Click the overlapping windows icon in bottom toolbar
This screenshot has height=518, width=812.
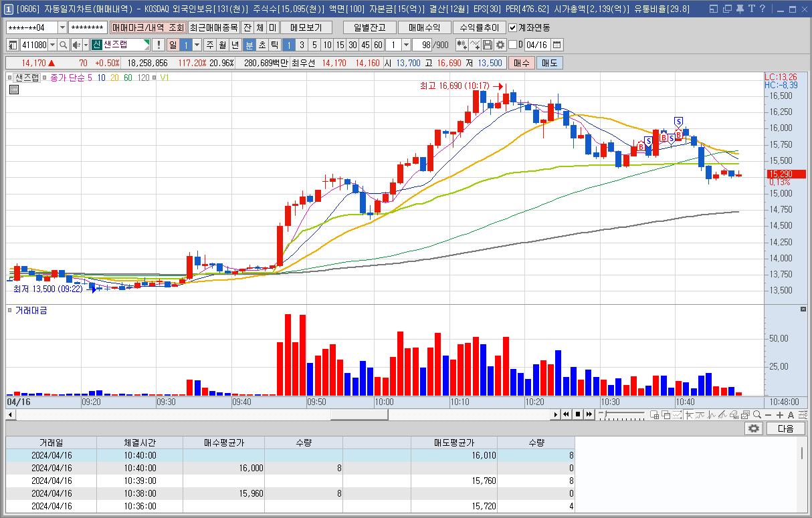tap(666, 415)
